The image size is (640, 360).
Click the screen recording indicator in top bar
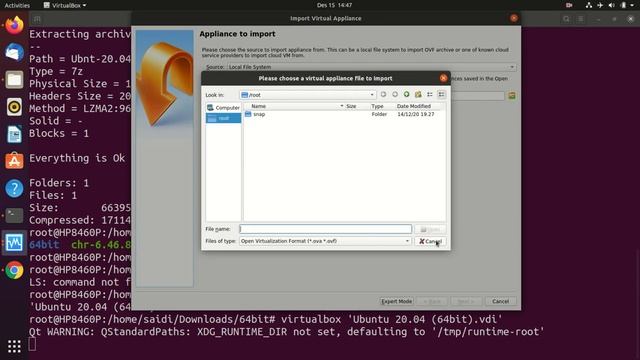pyautogui.click(x=569, y=5)
